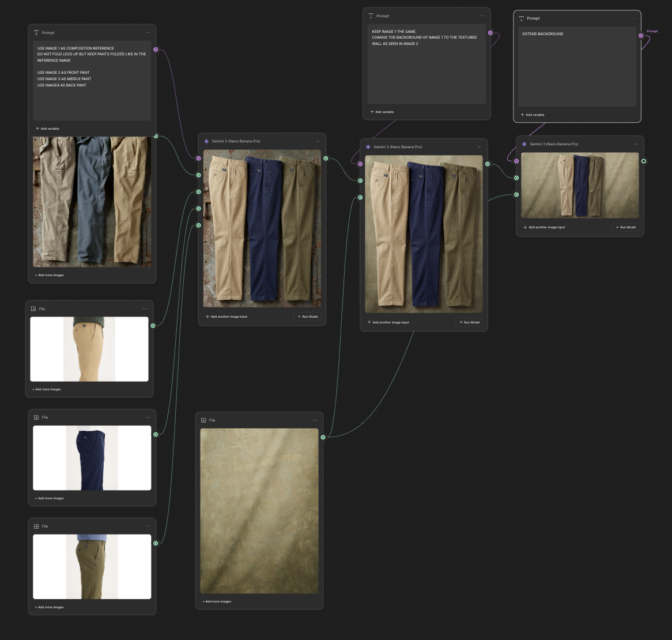
Task: Open the options menu of the EXTEND BACKGROUND prompt node
Action: click(633, 18)
